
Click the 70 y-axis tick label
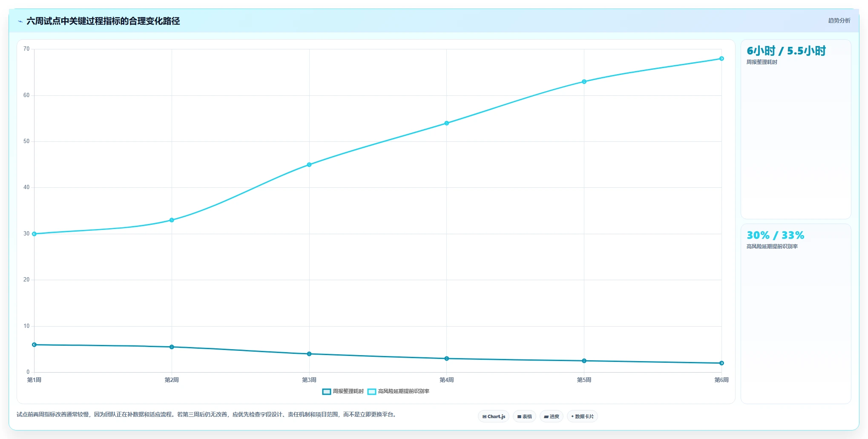[x=26, y=49]
